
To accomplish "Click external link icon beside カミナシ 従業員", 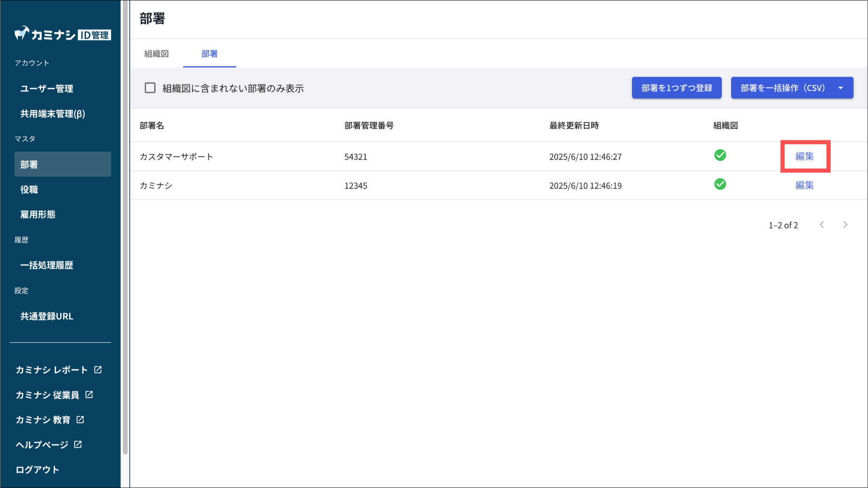I will (89, 395).
